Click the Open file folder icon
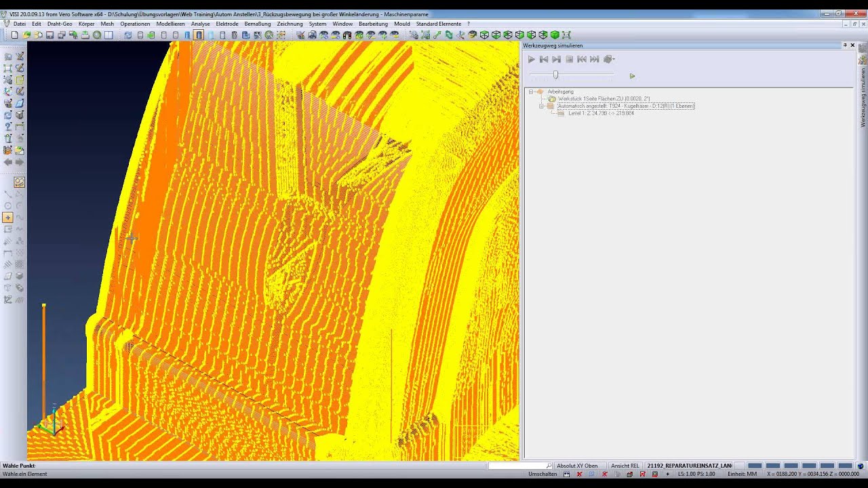The width and height of the screenshot is (868, 488). tap(26, 35)
